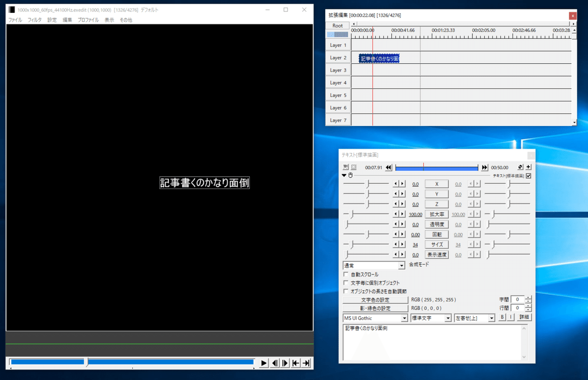Go to object end with double-right arrow
The image size is (588, 380).
click(x=485, y=168)
